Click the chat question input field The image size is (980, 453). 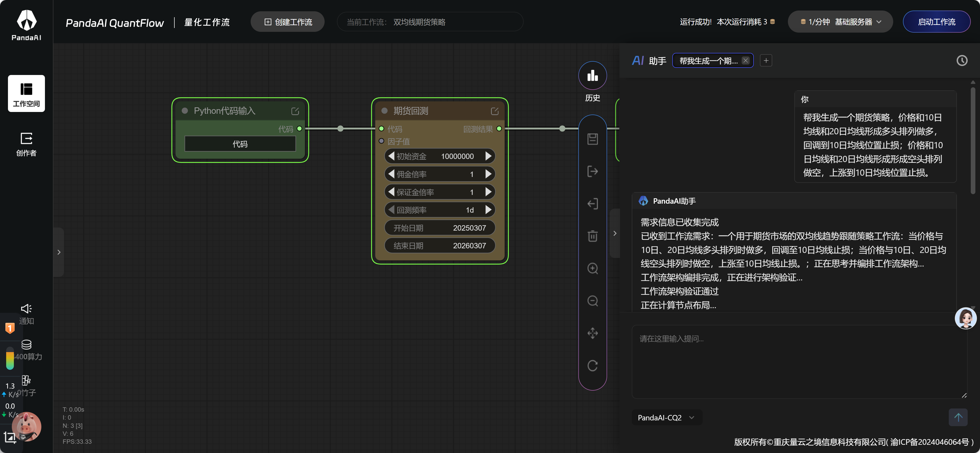point(799,362)
